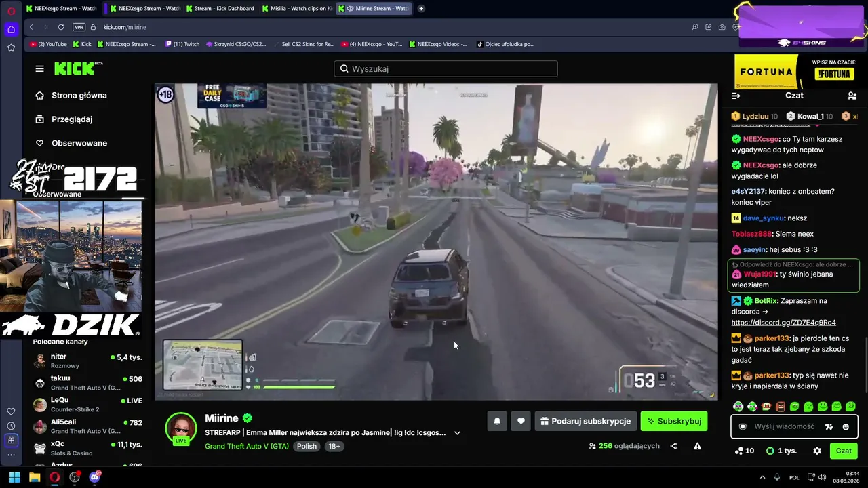Open a new browser tab
868x488 pixels.
pyautogui.click(x=421, y=9)
